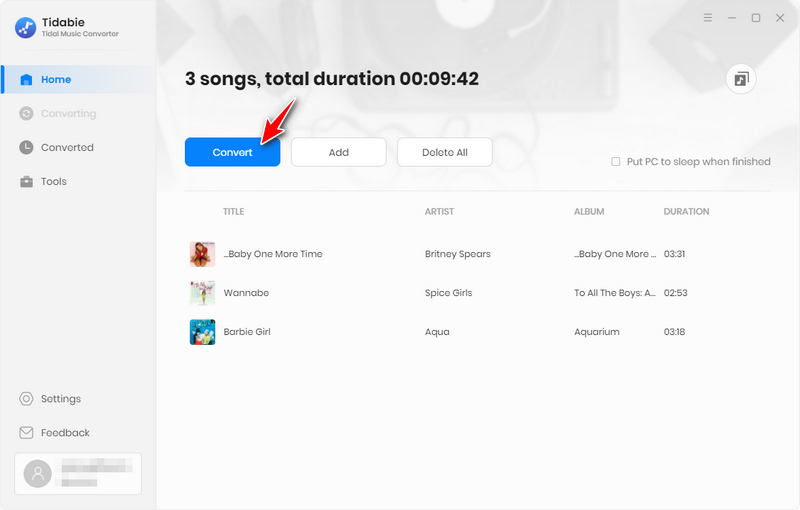Click the music library round icon
The width and height of the screenshot is (800, 510).
(x=741, y=79)
